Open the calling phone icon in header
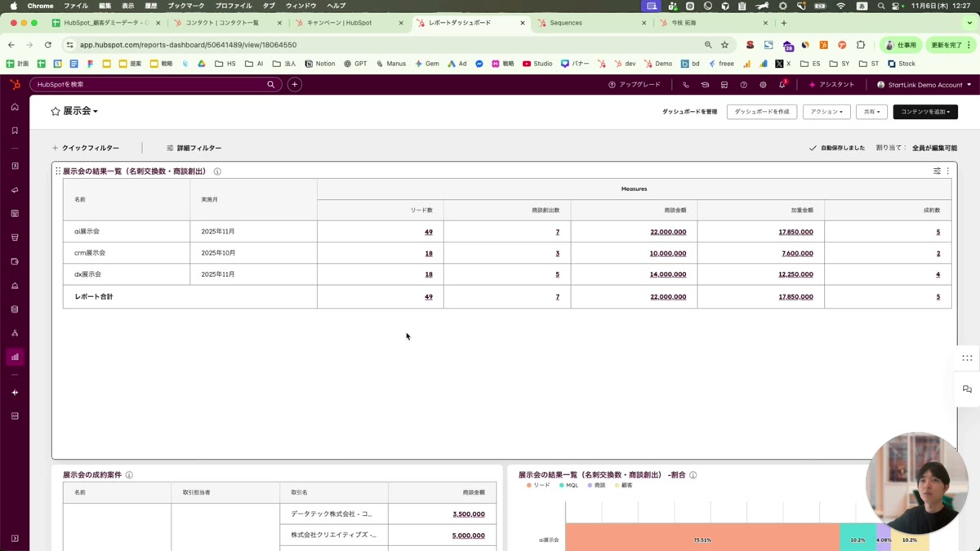 pos(685,85)
